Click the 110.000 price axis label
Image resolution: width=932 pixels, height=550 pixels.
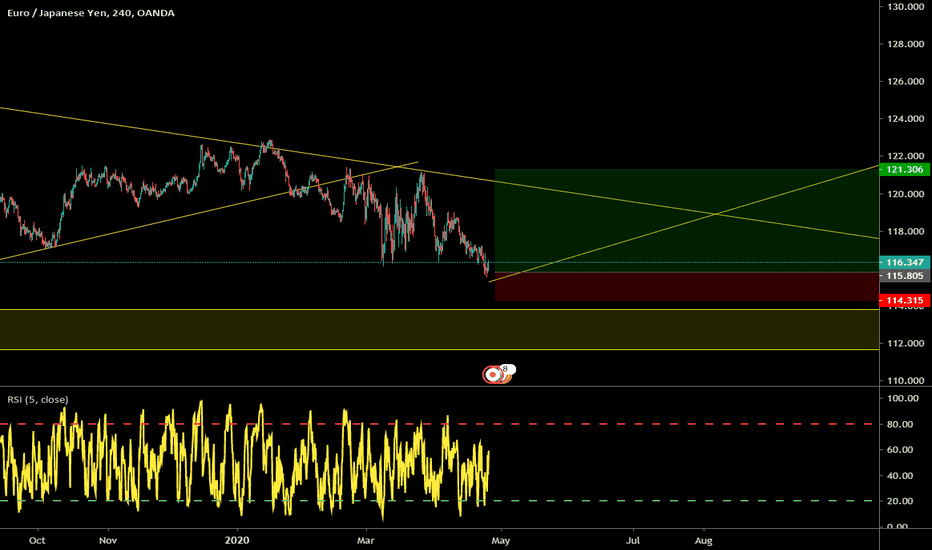[x=905, y=381]
